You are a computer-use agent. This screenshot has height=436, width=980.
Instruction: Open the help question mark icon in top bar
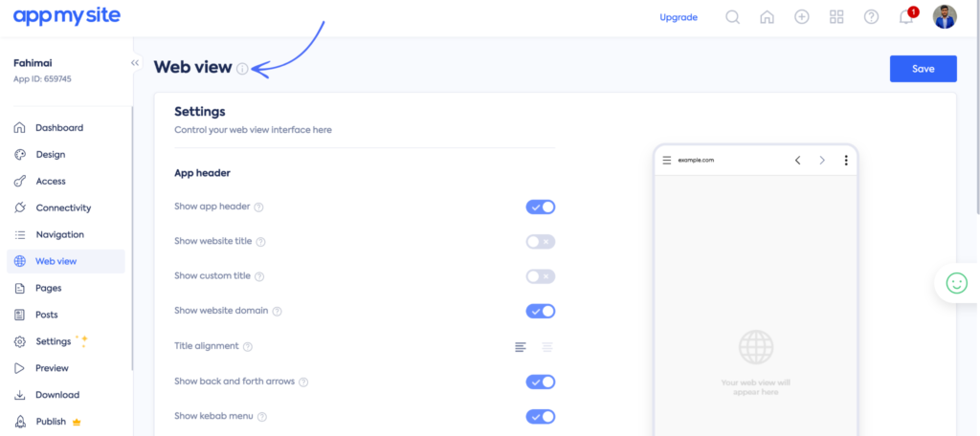tap(871, 17)
